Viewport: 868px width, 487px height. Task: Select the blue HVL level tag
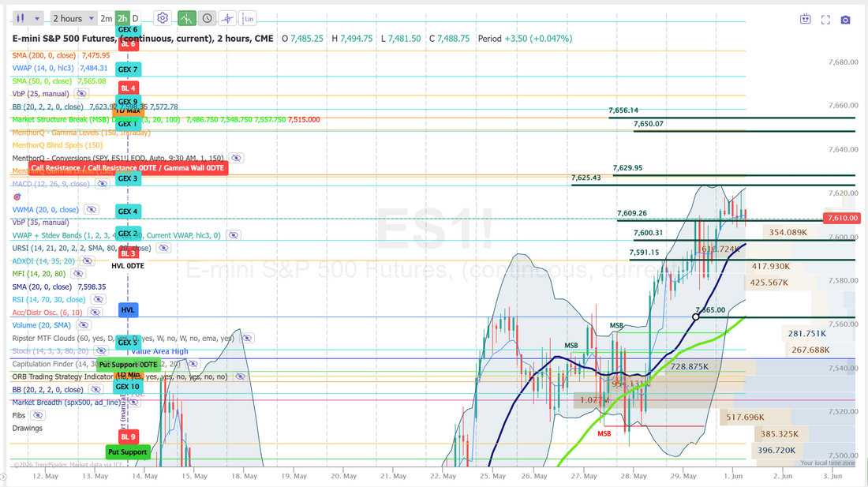pos(128,310)
